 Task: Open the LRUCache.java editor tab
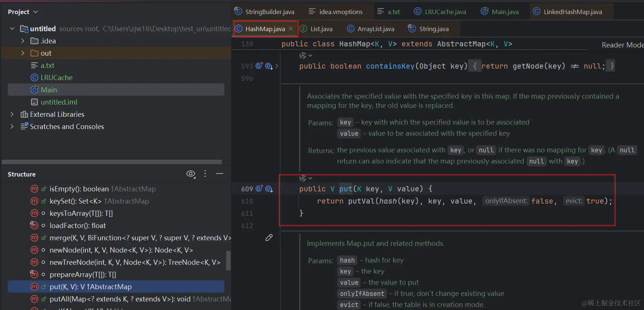pos(440,11)
